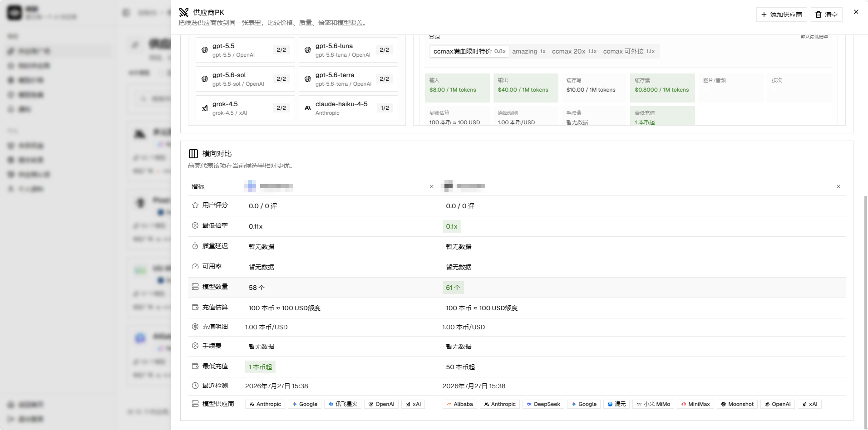The height and width of the screenshot is (430, 868).
Task: Click the 质量延迟 stopwatch icon
Action: coord(195,246)
